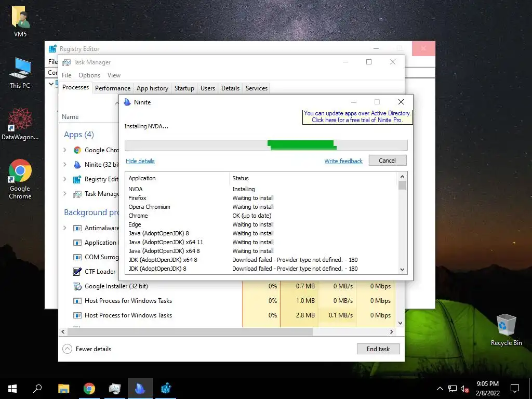Click Ninite details list scroll up arrow
Viewport: 532px width, 399px height.
(403, 177)
